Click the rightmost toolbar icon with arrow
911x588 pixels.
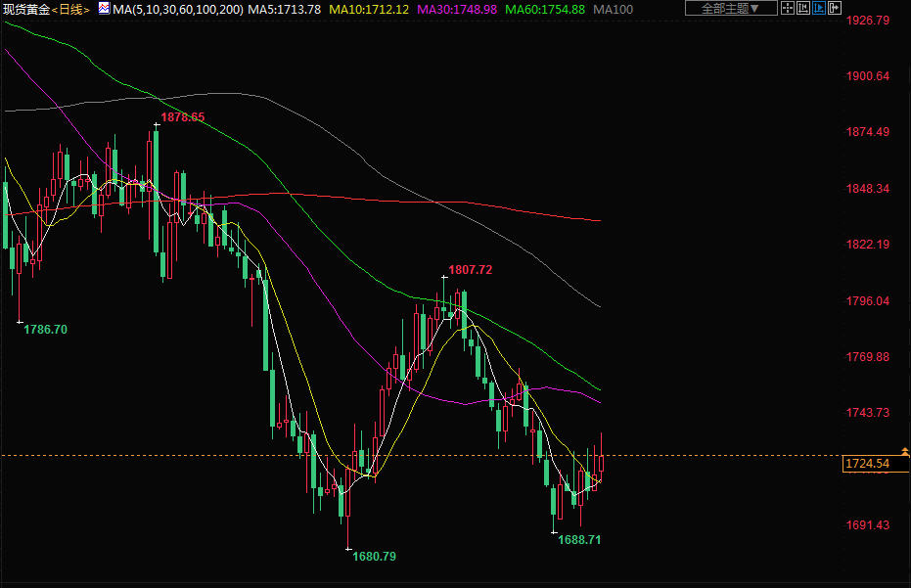coord(835,8)
